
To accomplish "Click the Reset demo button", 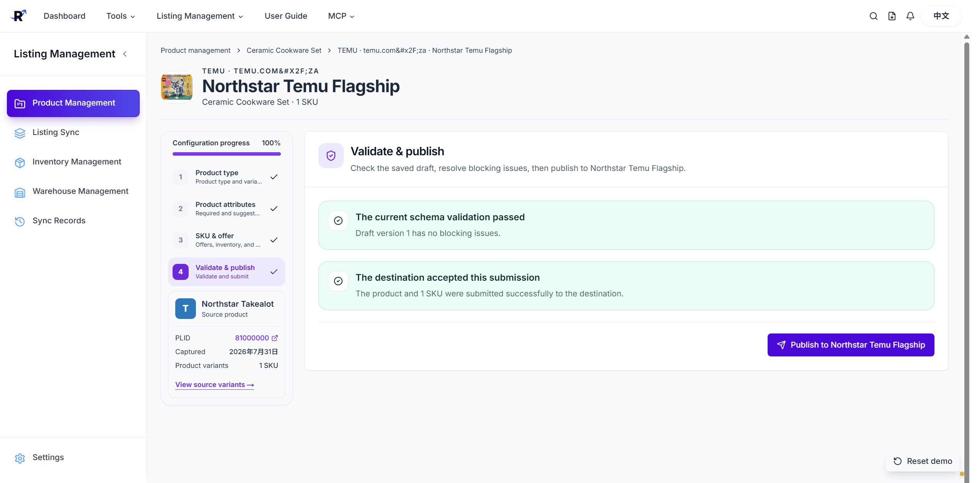I will 923,461.
